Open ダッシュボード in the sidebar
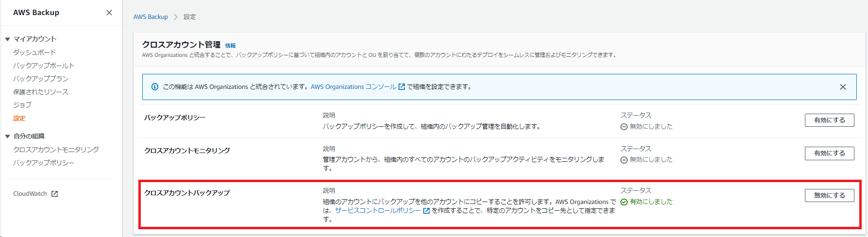868x237 pixels. tap(34, 52)
